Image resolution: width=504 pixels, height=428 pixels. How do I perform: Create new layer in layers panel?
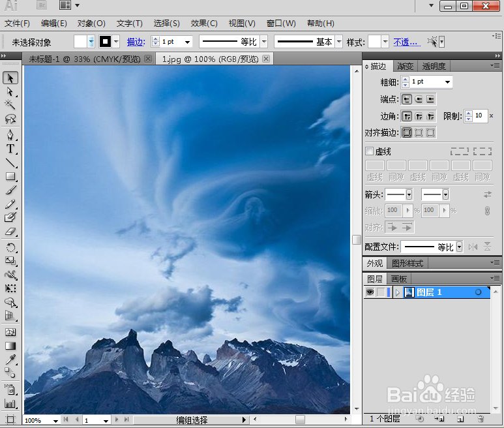tap(460, 419)
